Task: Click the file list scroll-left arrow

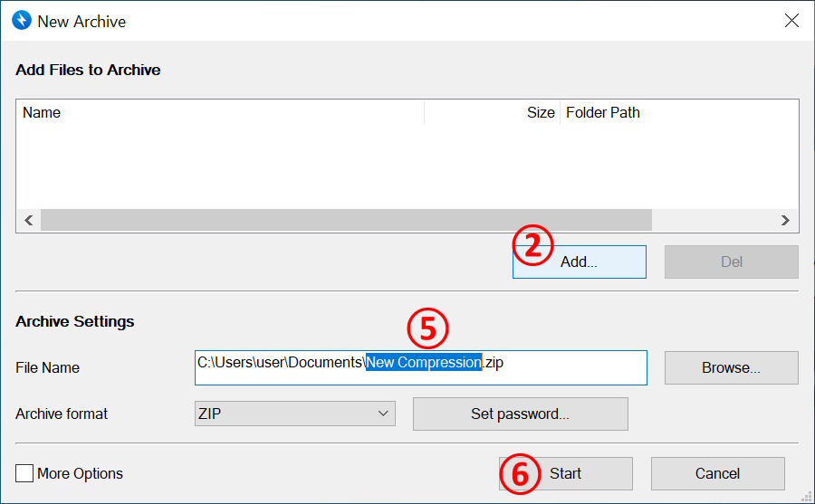Action: (28, 220)
